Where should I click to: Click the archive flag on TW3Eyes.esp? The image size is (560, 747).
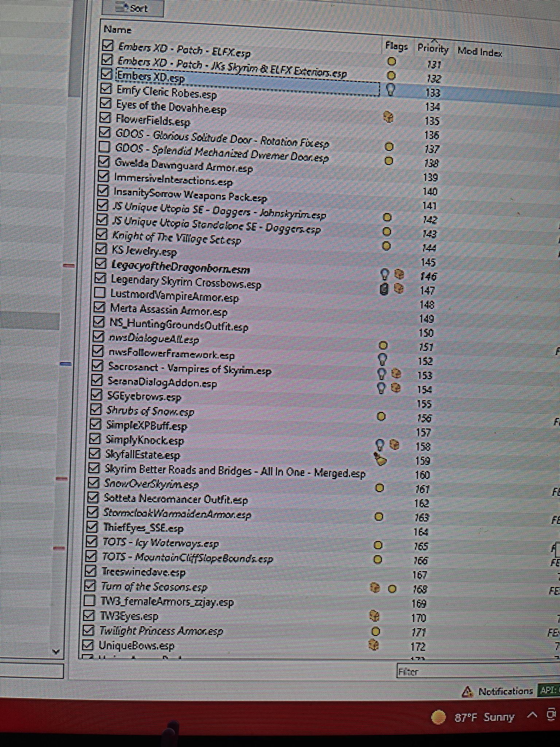[374, 616]
